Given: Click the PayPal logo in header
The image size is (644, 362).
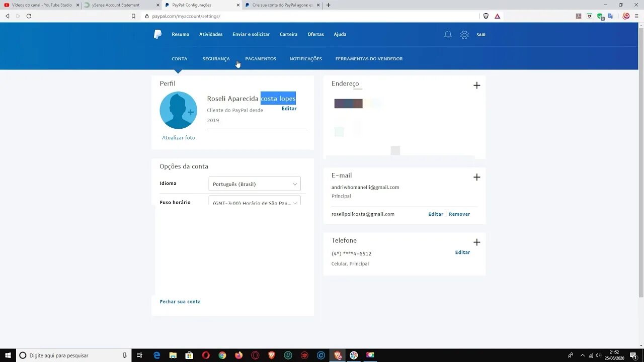Looking at the screenshot, I should [157, 34].
